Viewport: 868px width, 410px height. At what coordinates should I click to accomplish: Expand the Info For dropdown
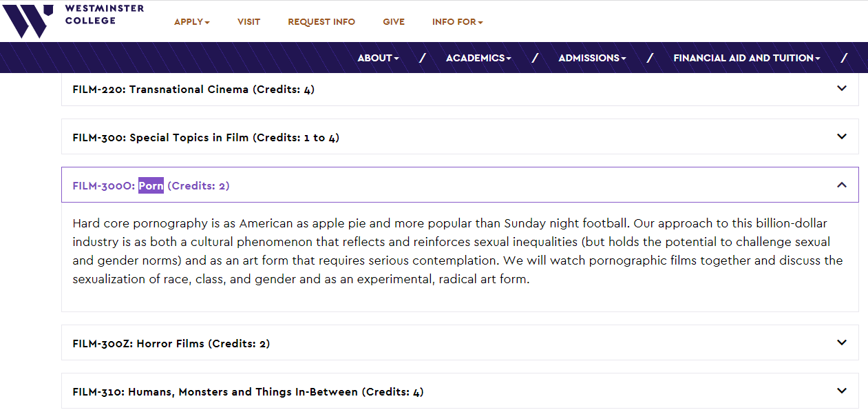coord(457,22)
